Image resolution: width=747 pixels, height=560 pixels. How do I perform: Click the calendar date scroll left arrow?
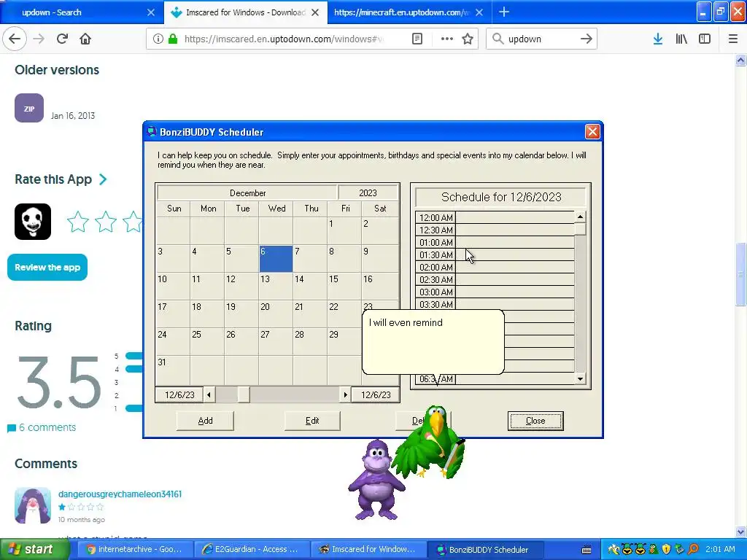coord(209,394)
